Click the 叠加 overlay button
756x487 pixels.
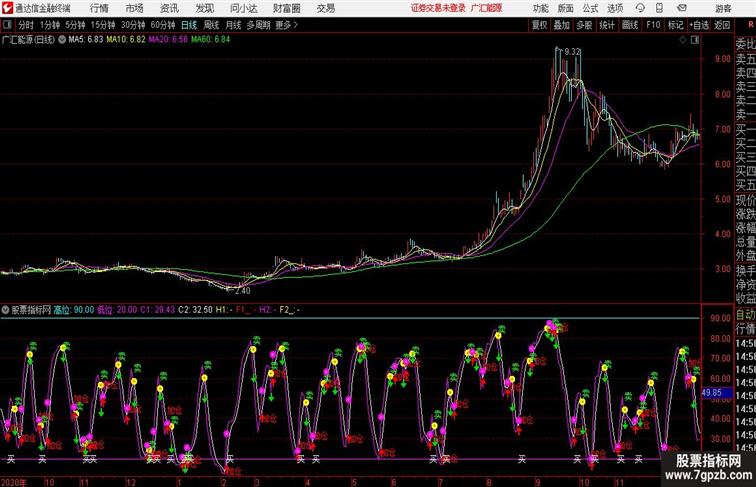tap(562, 25)
